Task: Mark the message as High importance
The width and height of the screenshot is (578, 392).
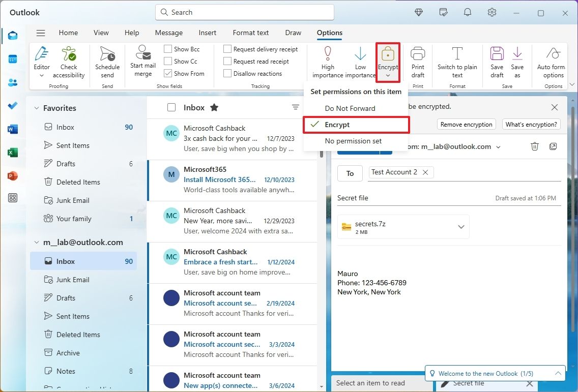Action: [328, 61]
